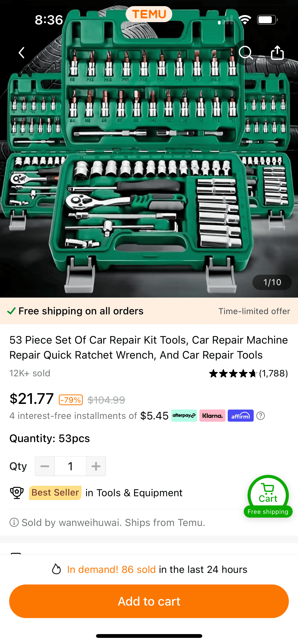
Task: Tap the Temu logo pill at top
Action: click(149, 14)
